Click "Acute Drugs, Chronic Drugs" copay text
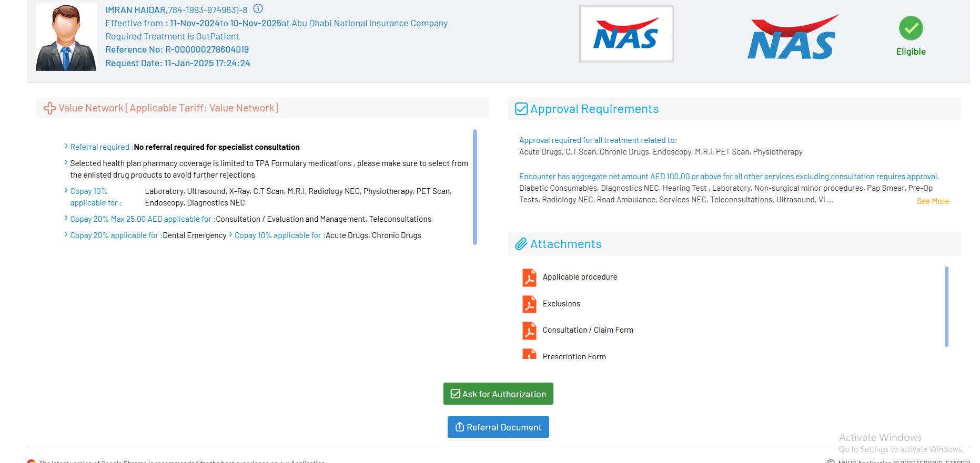 (373, 235)
